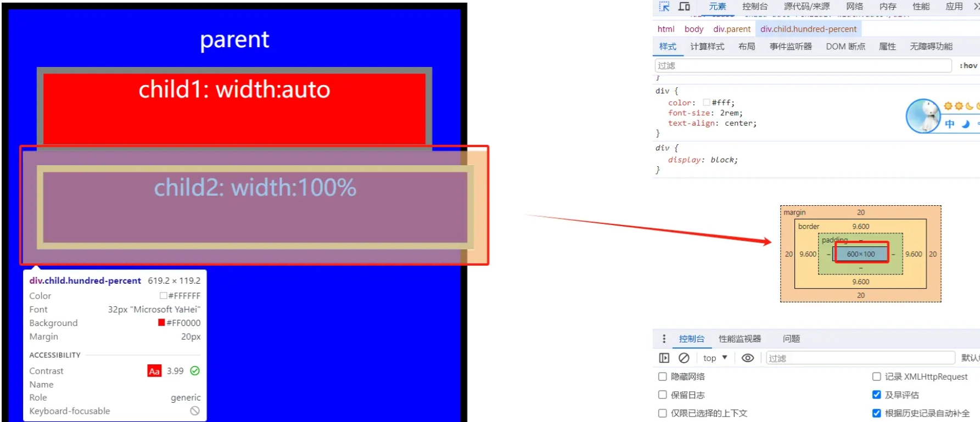This screenshot has width=980, height=422.
Task: Check the 保留日志 option
Action: (x=663, y=395)
